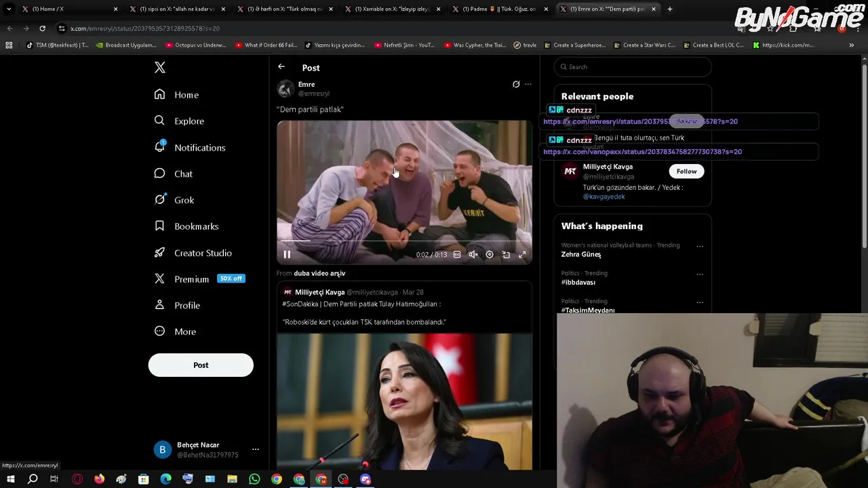
Task: Open a new browser tab
Action: pos(670,9)
